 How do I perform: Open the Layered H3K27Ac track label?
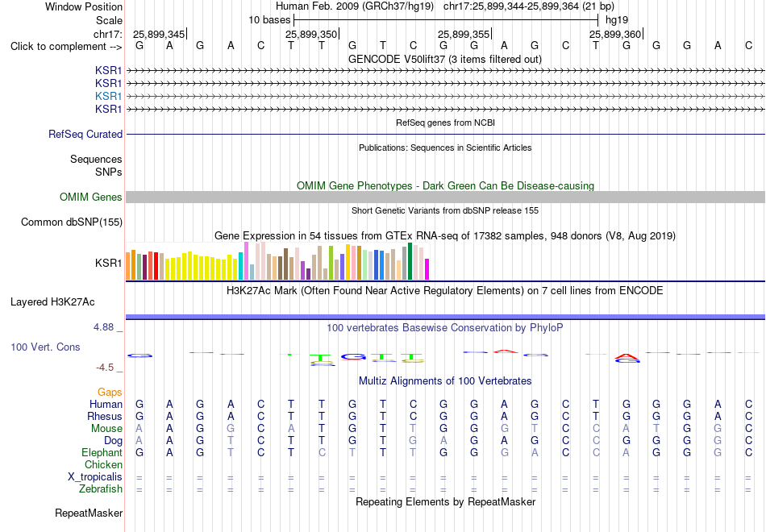coord(52,302)
